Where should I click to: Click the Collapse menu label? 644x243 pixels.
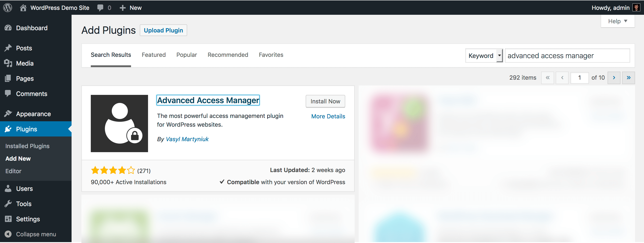(x=36, y=234)
